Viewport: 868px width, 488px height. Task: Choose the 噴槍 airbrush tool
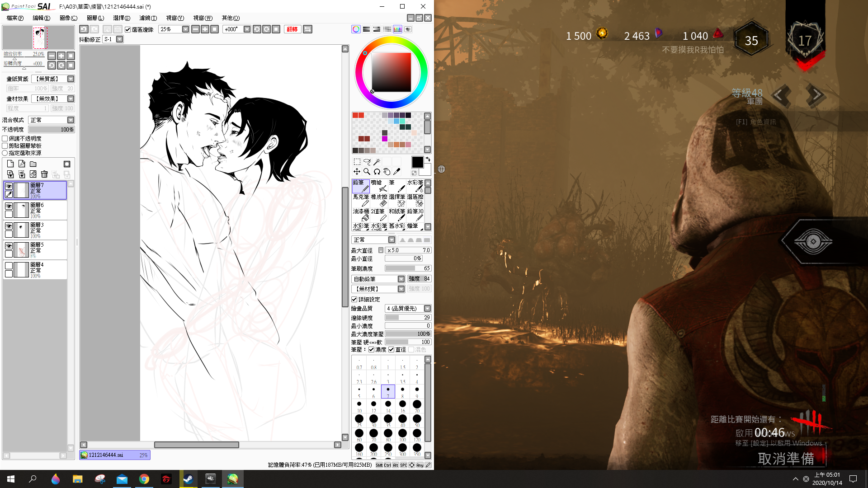pos(379,186)
